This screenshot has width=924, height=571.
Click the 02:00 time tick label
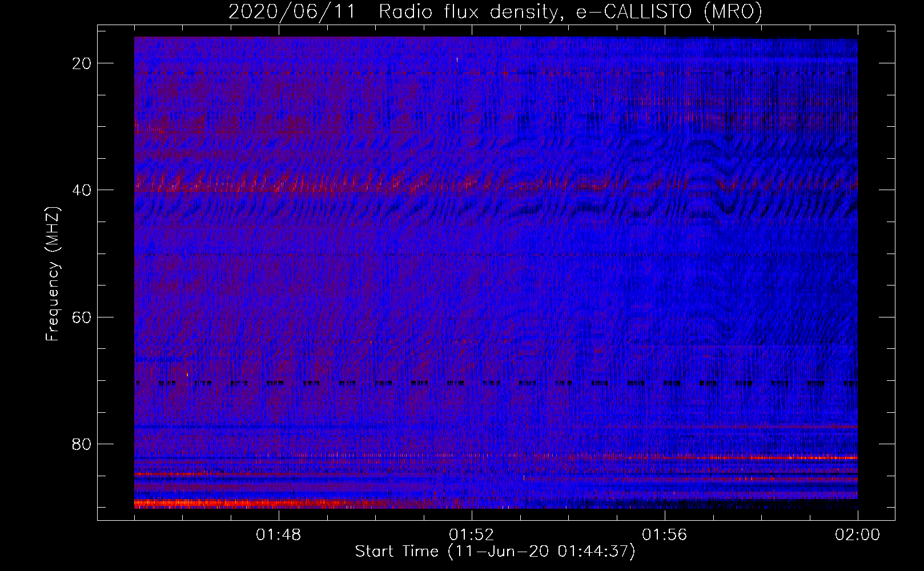pyautogui.click(x=858, y=535)
